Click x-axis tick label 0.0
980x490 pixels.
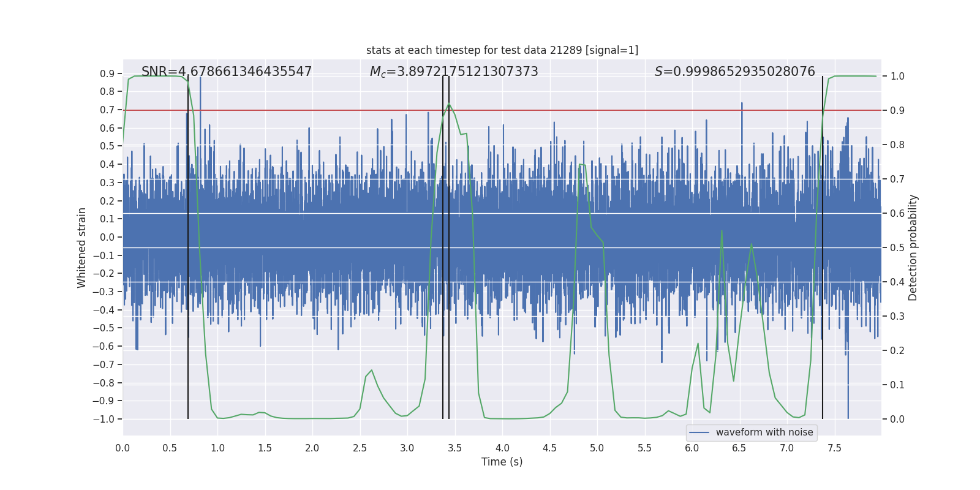[123, 448]
